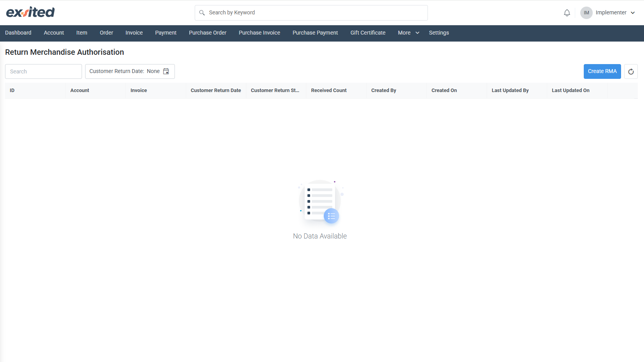Focus the Search by Keyword field
This screenshot has width=644, height=362.
pos(311,13)
